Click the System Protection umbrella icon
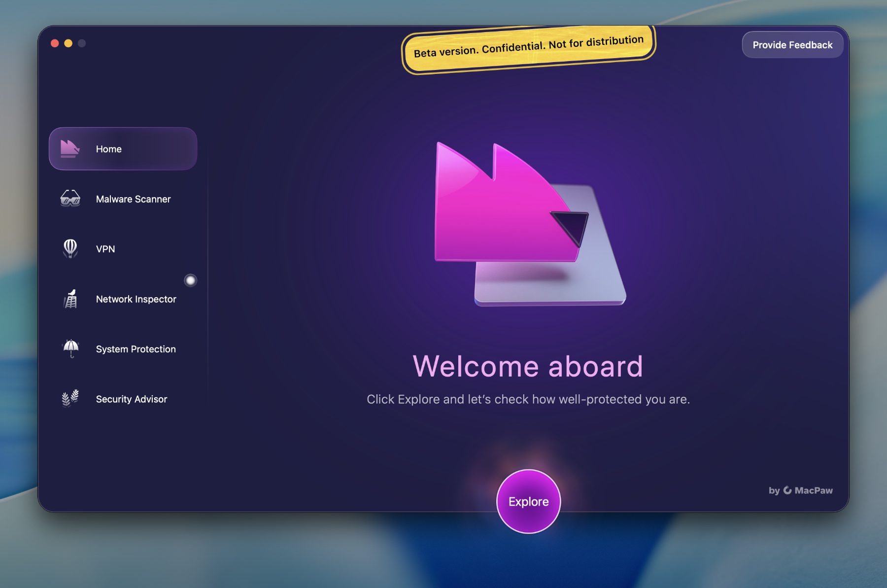This screenshot has height=588, width=887. [x=71, y=348]
